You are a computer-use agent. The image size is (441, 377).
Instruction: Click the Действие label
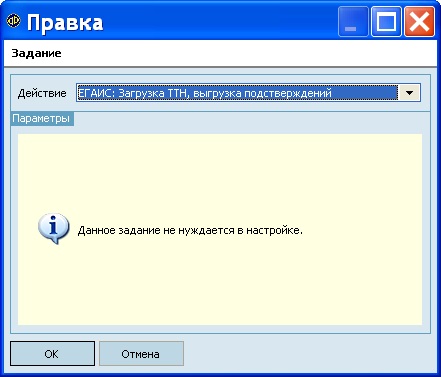pyautogui.click(x=42, y=93)
